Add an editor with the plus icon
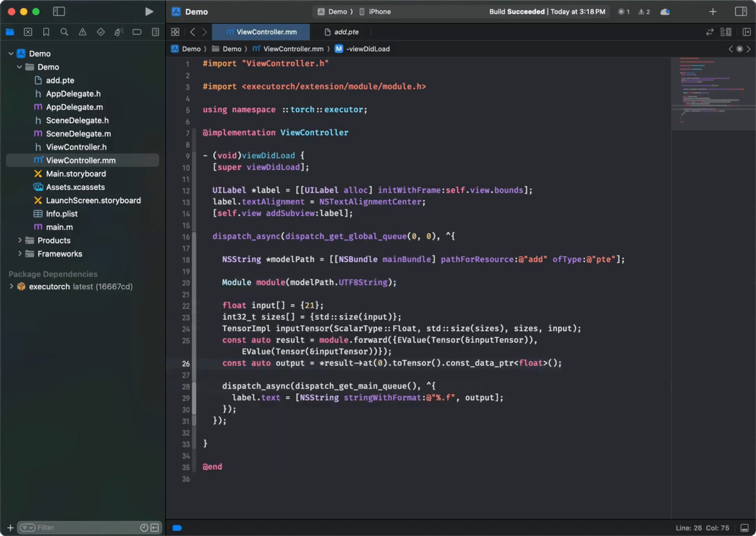Screen dimensions: 756x536 tap(713, 12)
